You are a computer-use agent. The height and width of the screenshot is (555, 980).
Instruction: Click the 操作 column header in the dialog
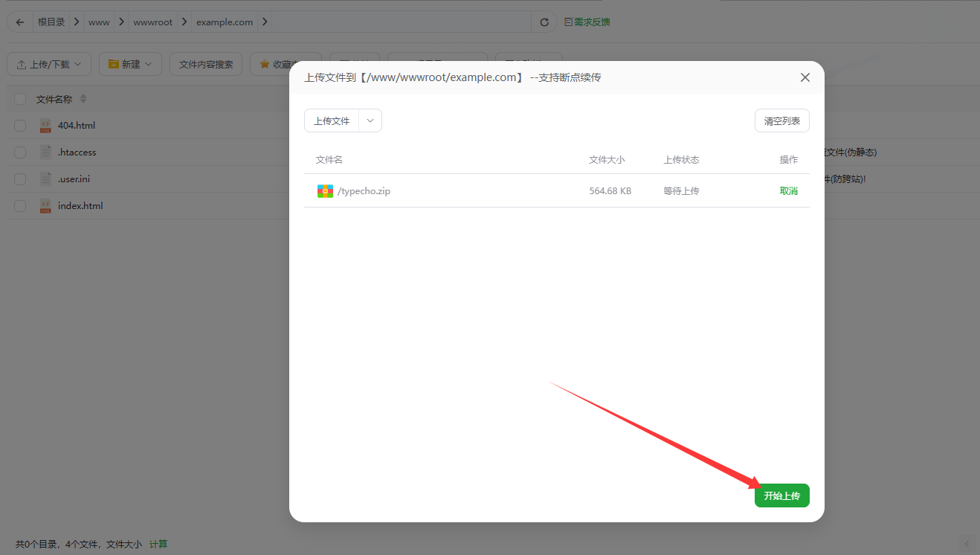click(789, 160)
